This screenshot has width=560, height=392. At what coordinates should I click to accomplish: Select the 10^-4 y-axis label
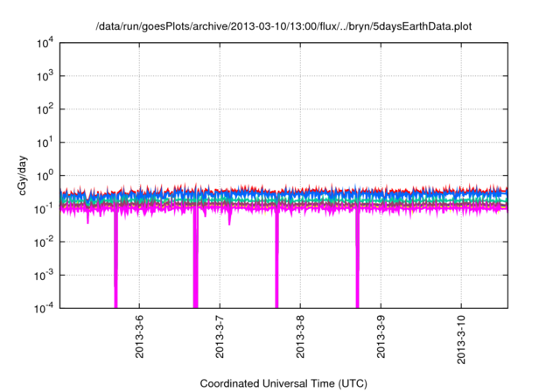(x=44, y=308)
